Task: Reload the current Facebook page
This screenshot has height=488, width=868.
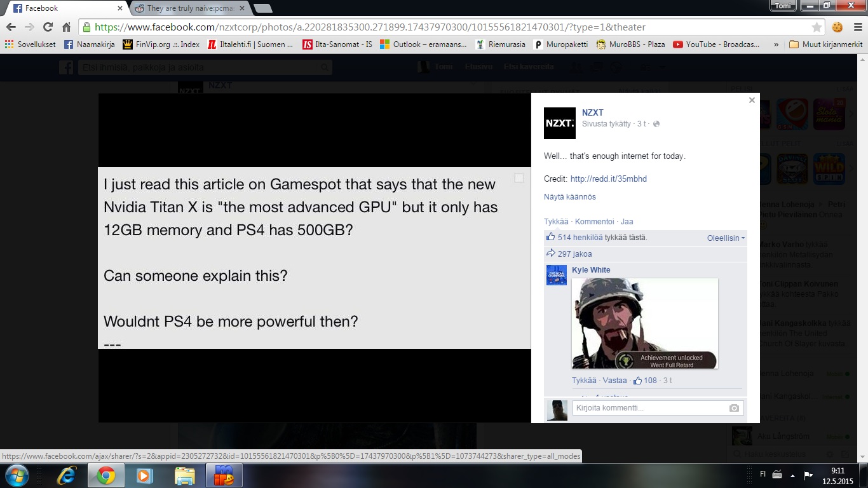Action: click(x=48, y=27)
